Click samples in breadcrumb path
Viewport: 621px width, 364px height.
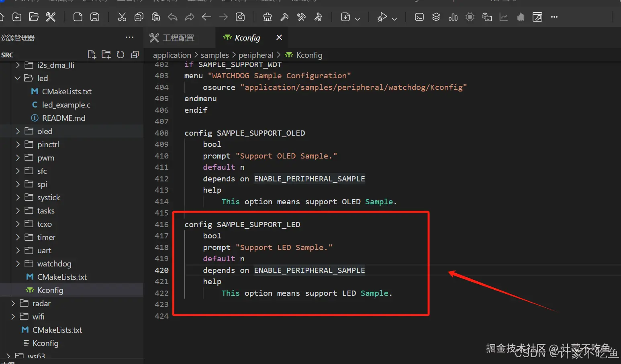pos(215,55)
